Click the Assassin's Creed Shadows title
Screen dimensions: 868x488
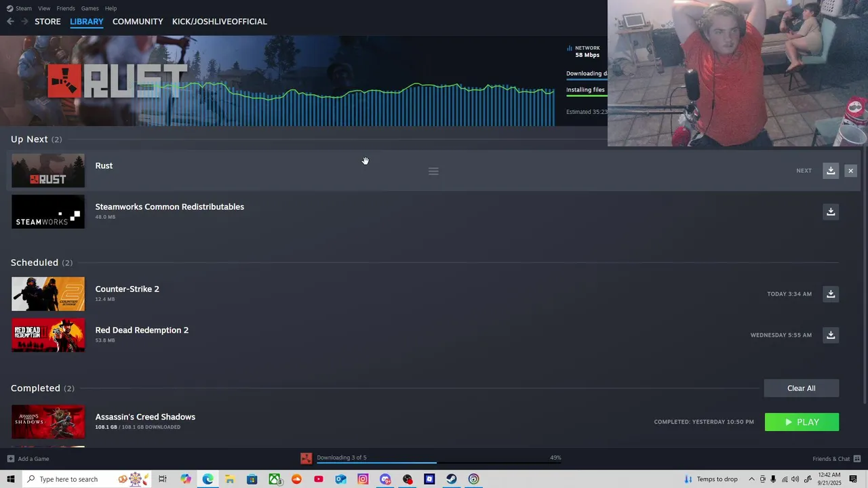145,417
